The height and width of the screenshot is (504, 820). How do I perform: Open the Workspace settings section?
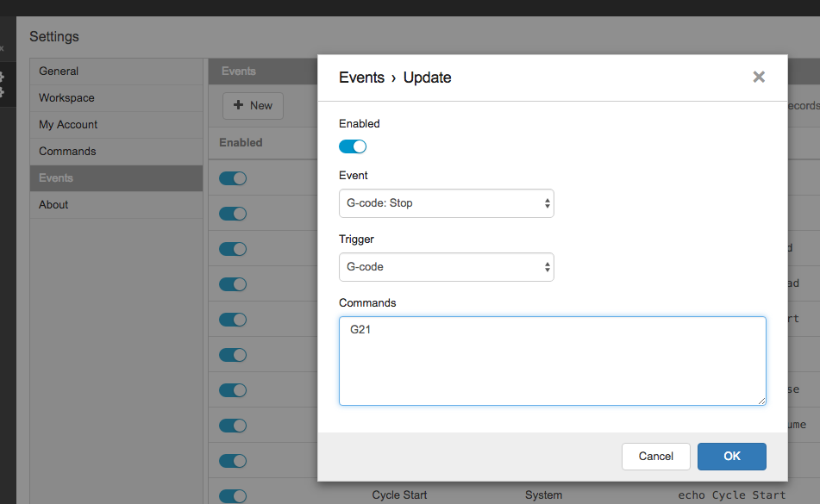[66, 98]
